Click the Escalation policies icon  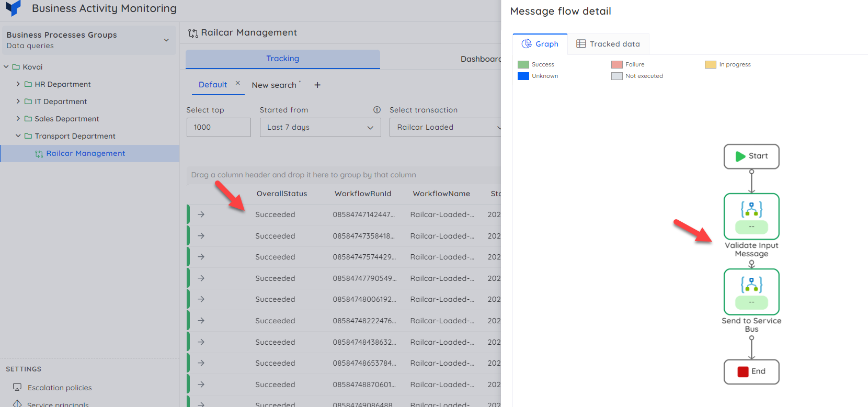coord(17,387)
